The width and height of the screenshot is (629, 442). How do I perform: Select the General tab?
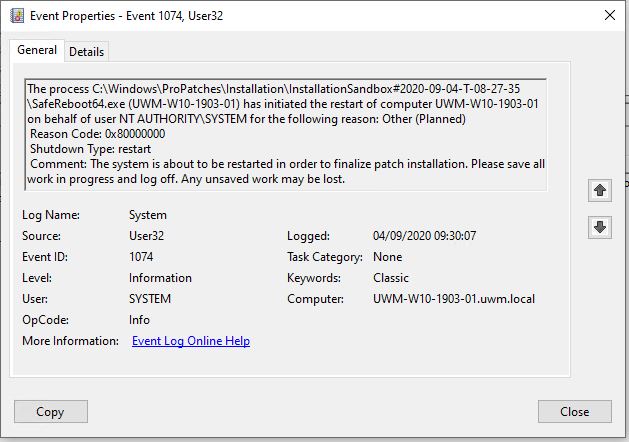click(37, 51)
